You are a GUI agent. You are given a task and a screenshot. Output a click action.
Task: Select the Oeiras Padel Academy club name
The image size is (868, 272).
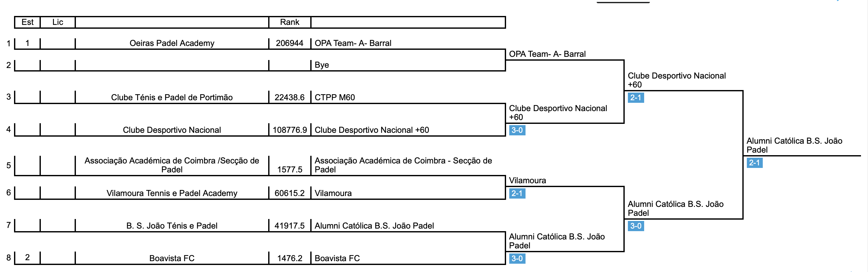click(x=172, y=43)
